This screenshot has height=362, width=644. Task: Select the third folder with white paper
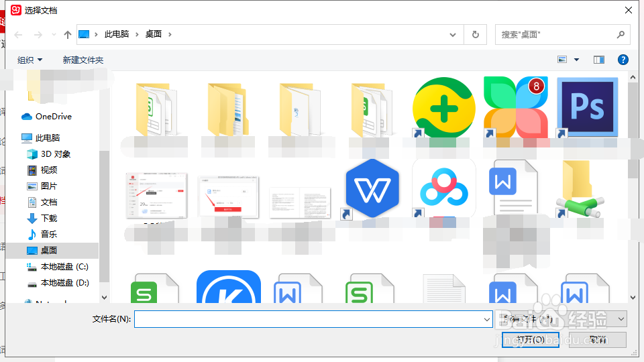301,109
